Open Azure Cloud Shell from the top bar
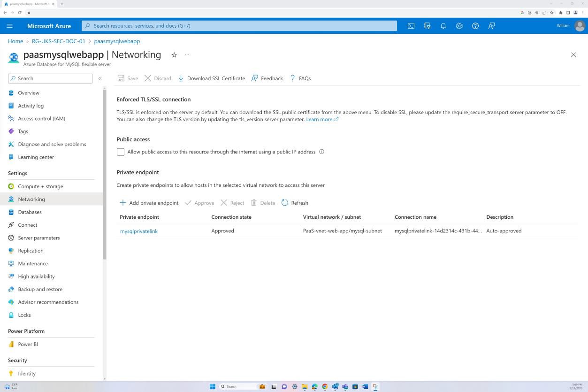Image resolution: width=588 pixels, height=392 pixels. coord(411,26)
